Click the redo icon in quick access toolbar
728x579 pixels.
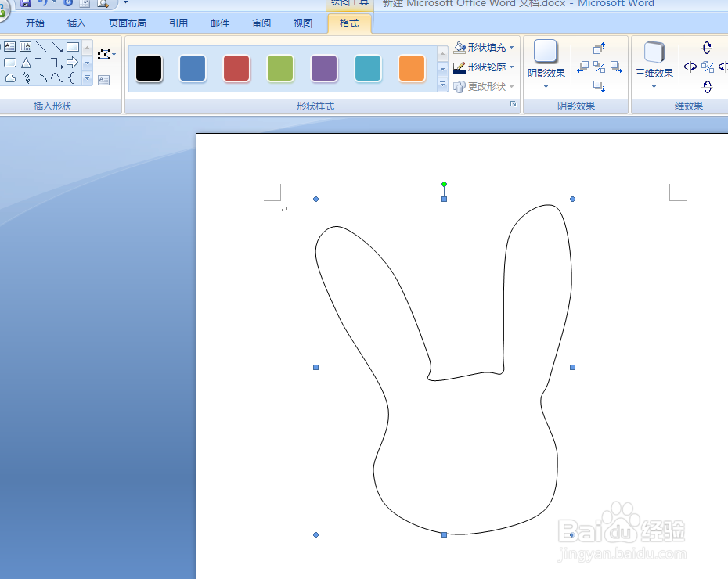click(x=68, y=3)
